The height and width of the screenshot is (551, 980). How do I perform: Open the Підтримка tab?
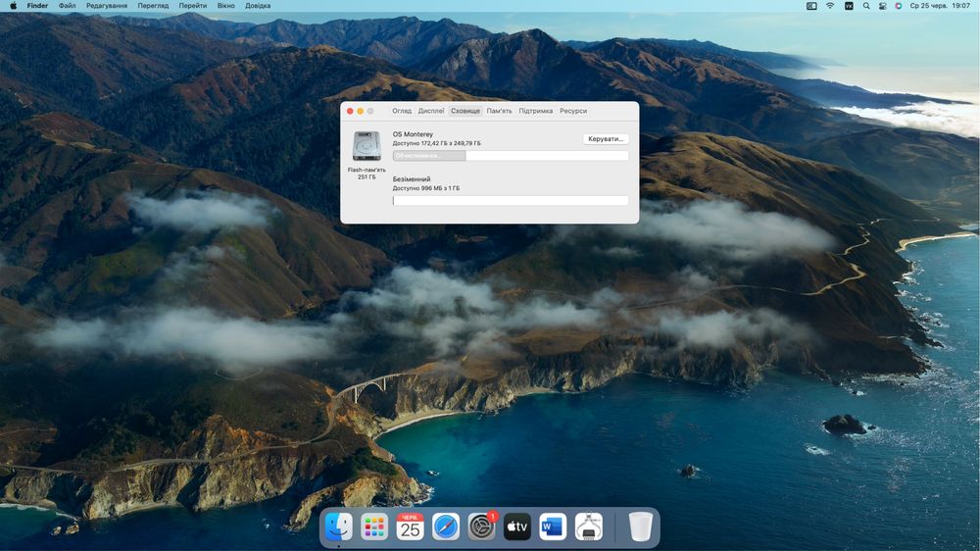[536, 111]
